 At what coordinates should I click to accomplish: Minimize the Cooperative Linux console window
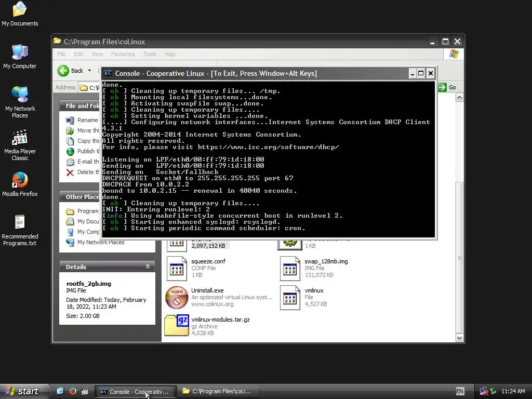pyautogui.click(x=412, y=73)
